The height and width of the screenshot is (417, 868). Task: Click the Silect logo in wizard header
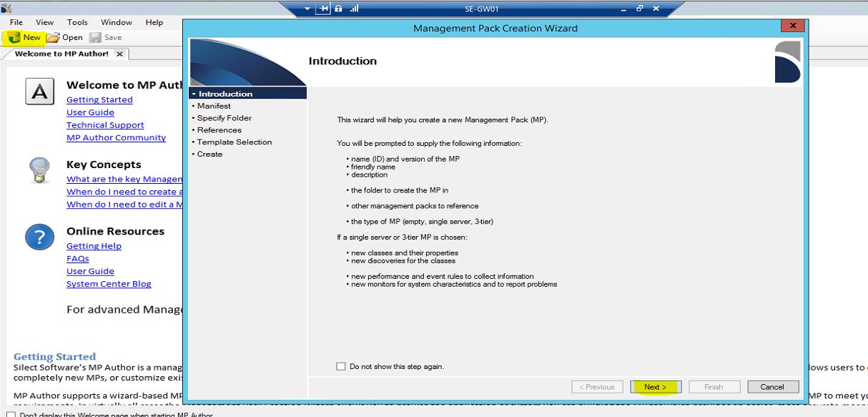point(787,62)
